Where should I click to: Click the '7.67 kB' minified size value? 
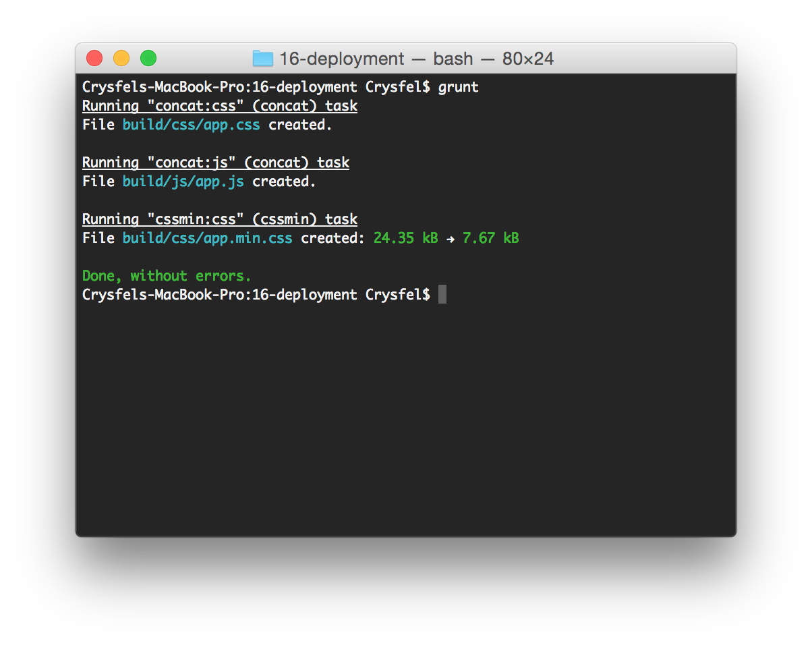491,238
